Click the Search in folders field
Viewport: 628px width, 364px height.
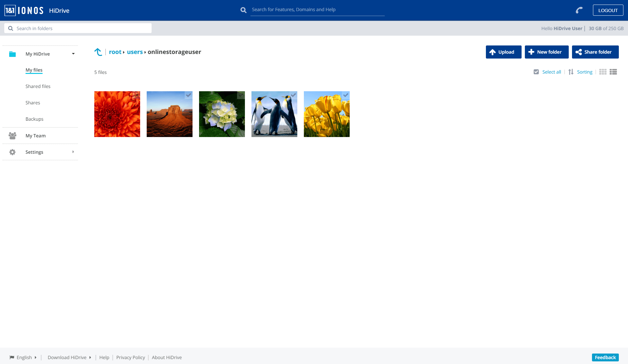78,28
